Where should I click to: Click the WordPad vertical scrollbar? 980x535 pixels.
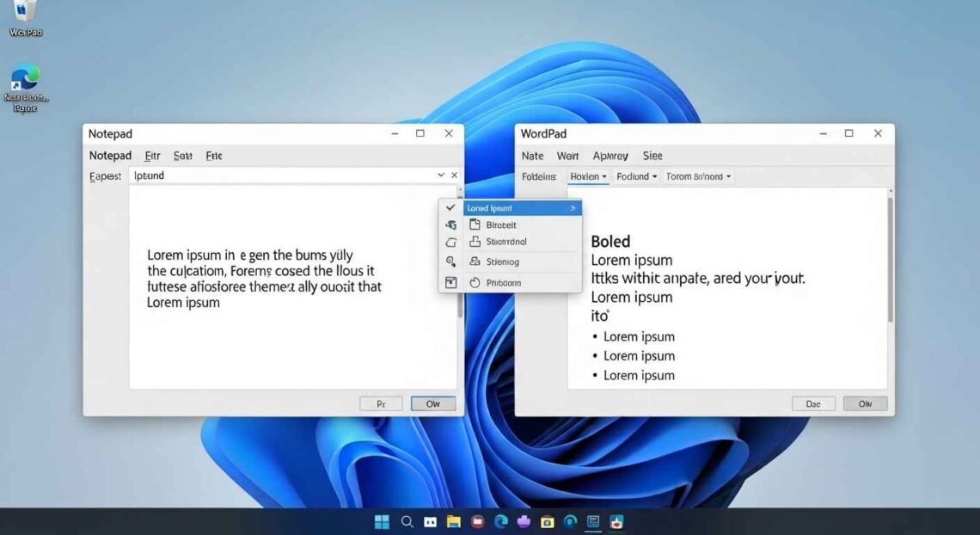890,258
